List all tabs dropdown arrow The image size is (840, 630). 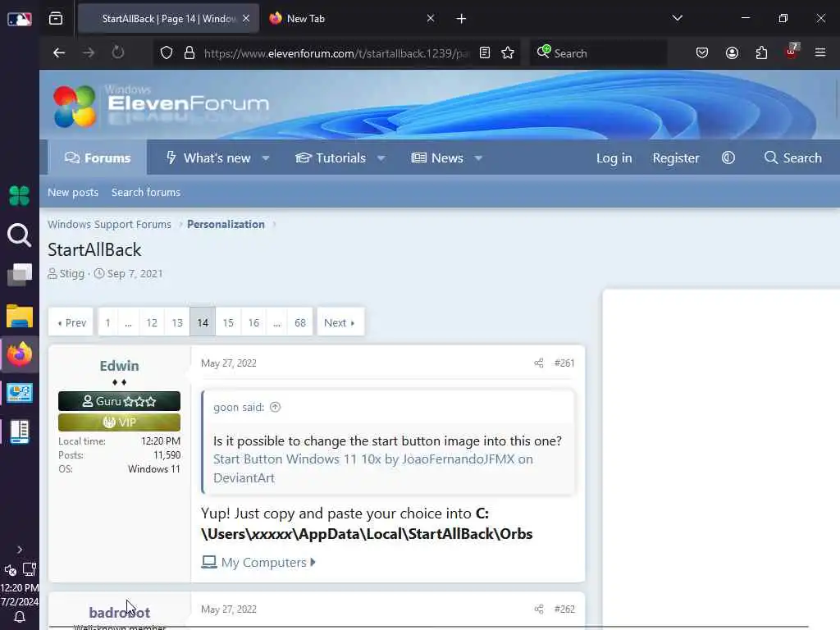coord(677,18)
